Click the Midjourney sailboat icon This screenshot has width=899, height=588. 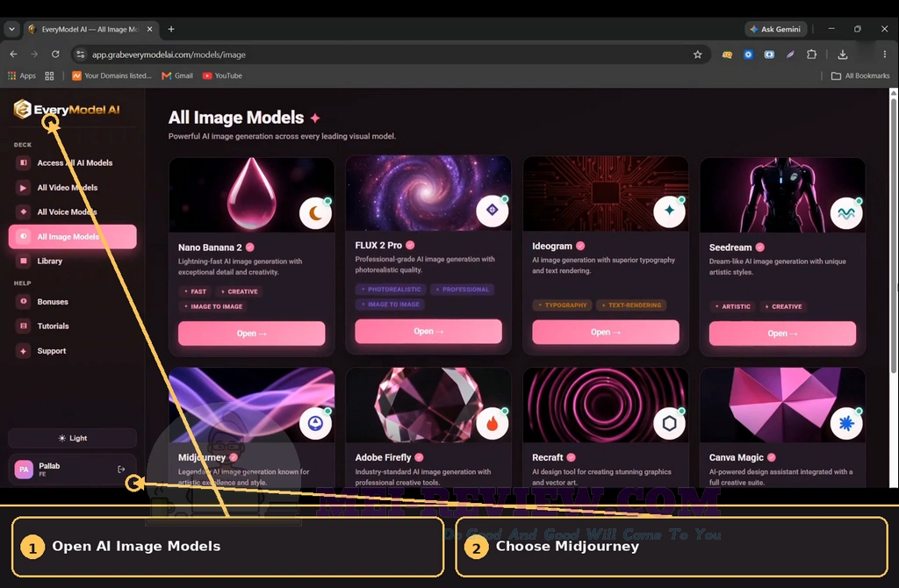[315, 424]
